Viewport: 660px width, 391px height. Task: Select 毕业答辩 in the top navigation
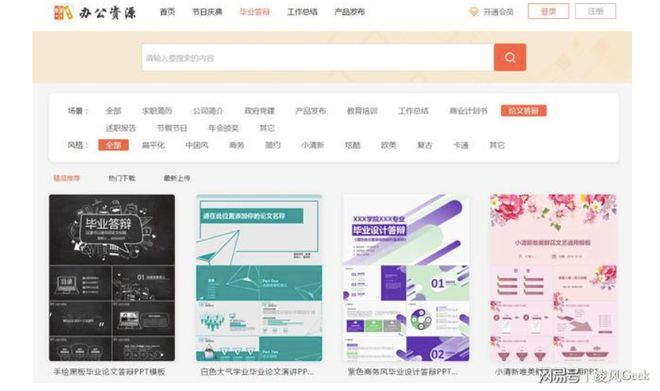pos(255,12)
